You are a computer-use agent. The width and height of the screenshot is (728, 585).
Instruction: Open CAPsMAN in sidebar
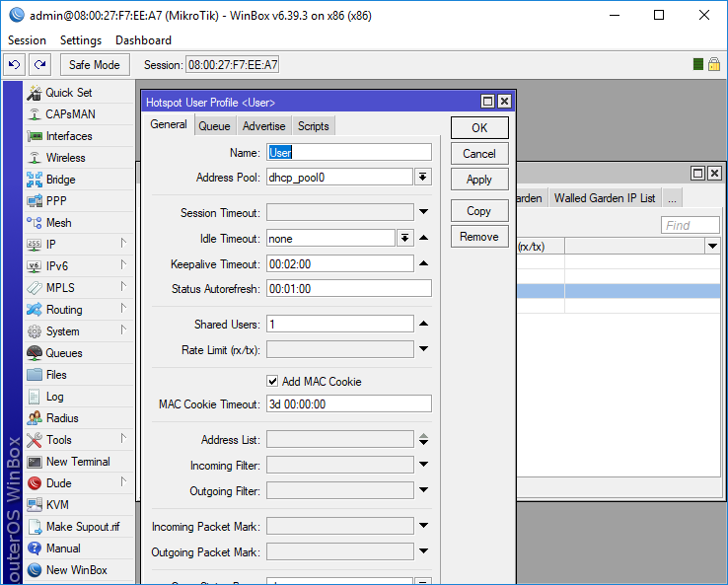[79, 114]
